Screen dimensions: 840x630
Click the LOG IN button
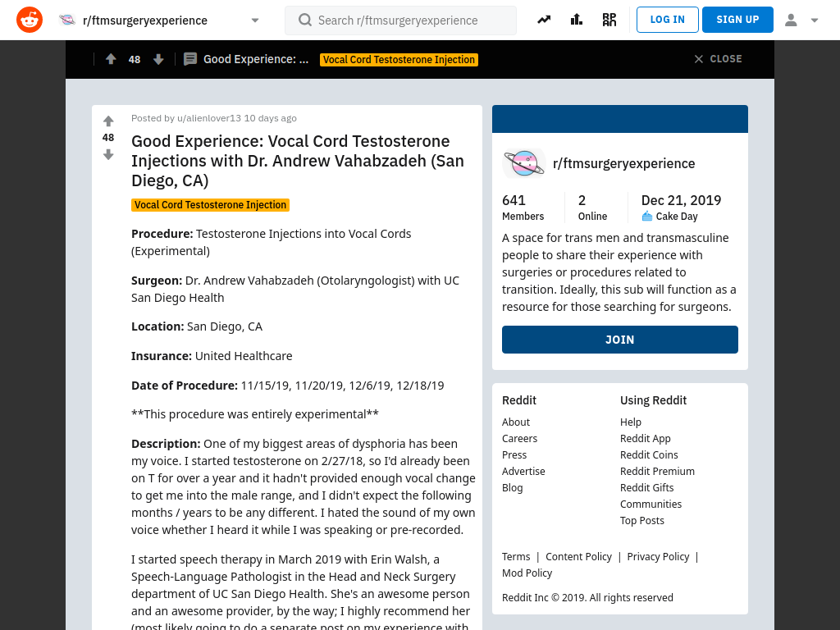(x=668, y=20)
